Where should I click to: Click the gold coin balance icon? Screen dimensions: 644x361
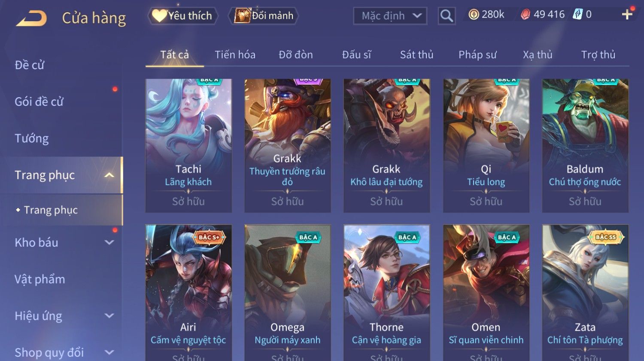(x=474, y=15)
